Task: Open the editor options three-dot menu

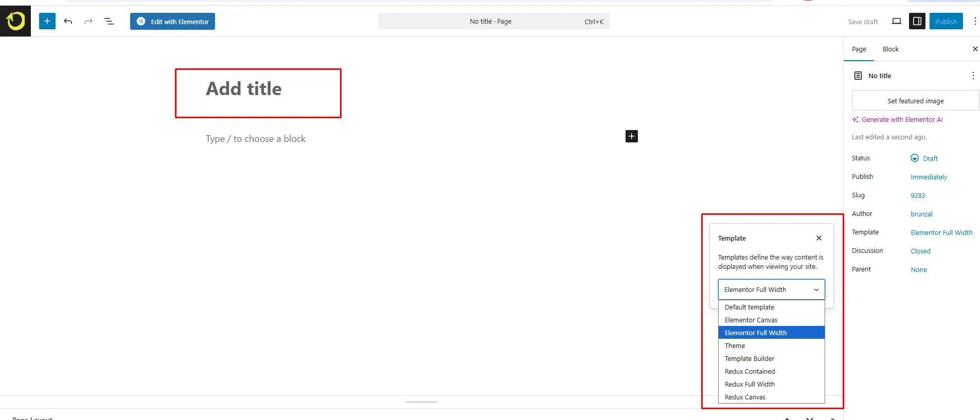Action: tap(975, 21)
